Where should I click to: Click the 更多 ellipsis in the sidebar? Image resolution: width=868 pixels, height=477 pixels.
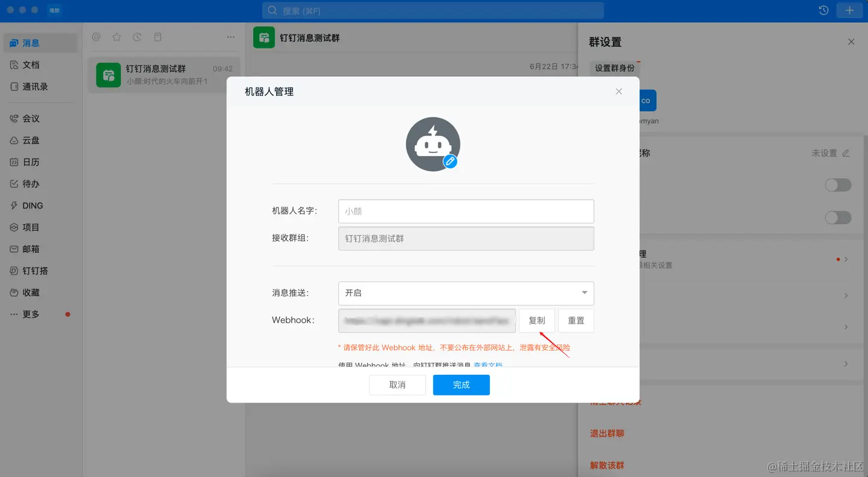click(14, 314)
